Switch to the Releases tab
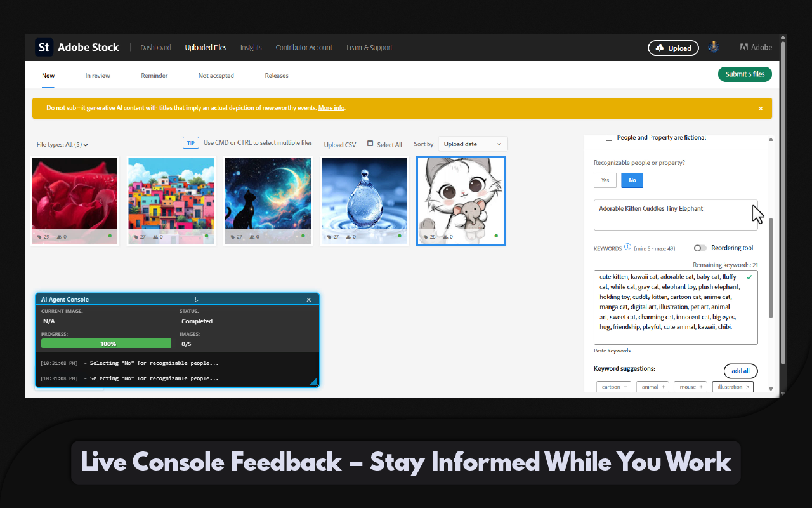812x508 pixels. pyautogui.click(x=277, y=76)
